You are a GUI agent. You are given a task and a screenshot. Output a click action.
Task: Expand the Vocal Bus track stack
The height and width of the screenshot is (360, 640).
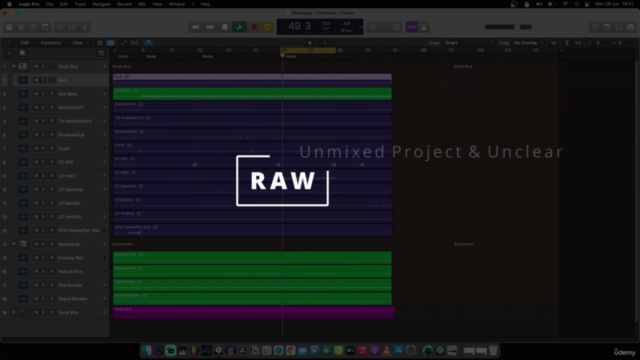tap(13, 312)
